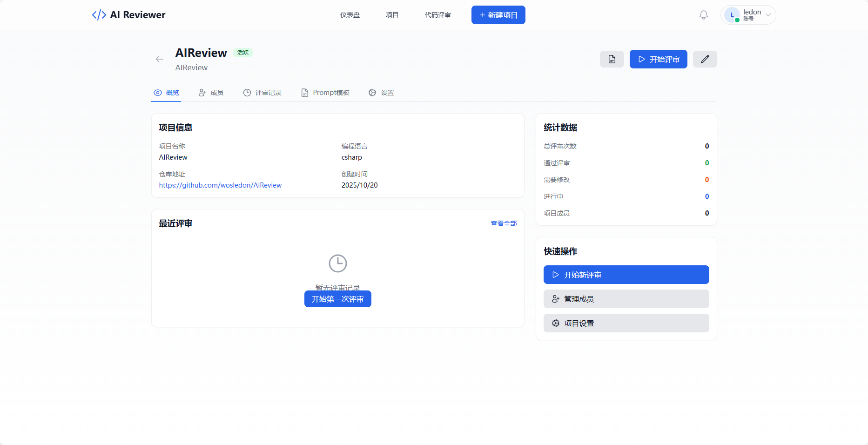868x445 pixels.
Task: Open the 仪表盘 navigation item
Action: [x=350, y=15]
